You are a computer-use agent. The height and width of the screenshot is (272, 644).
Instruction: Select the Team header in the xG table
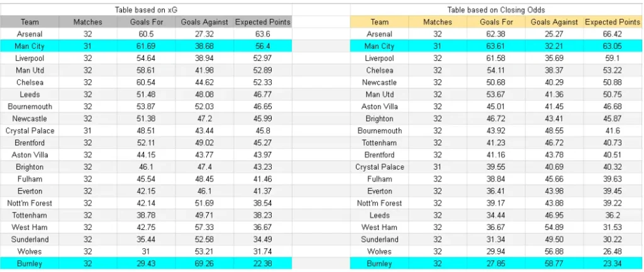click(30, 22)
